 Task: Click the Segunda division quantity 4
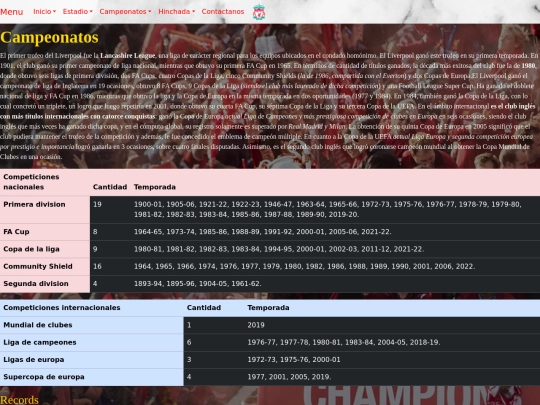95,284
